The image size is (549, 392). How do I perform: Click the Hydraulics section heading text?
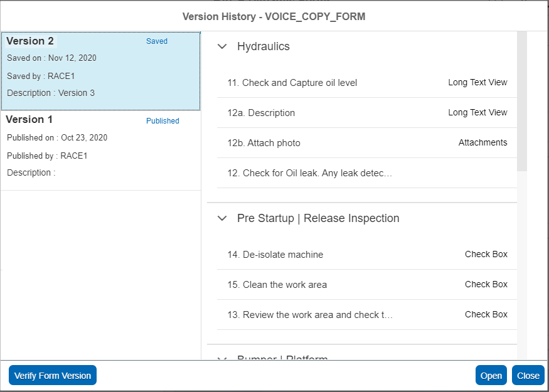(263, 46)
